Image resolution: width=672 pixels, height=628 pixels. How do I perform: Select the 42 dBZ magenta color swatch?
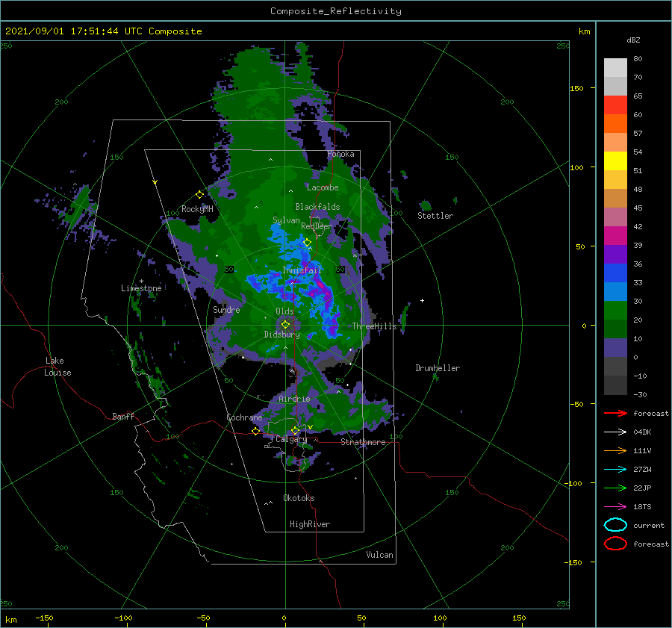coord(615,235)
